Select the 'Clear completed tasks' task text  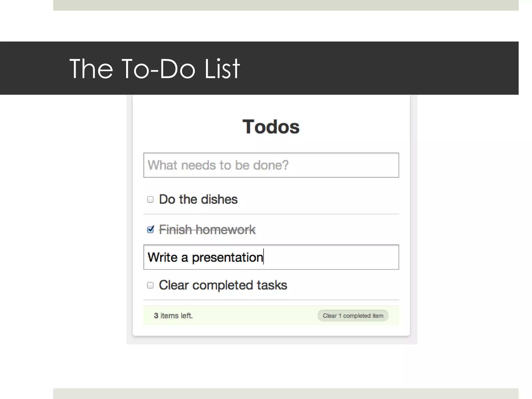point(223,285)
